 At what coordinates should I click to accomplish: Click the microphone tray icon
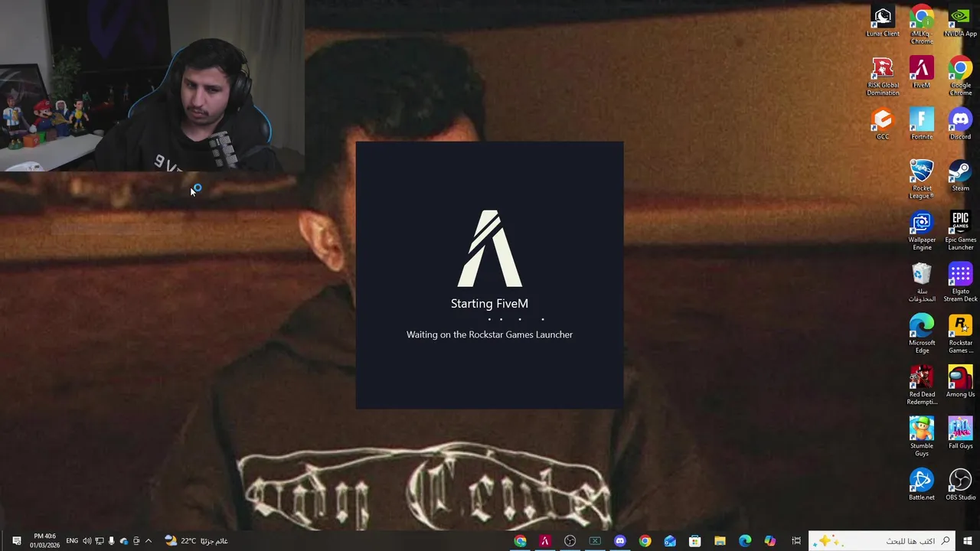click(x=111, y=541)
